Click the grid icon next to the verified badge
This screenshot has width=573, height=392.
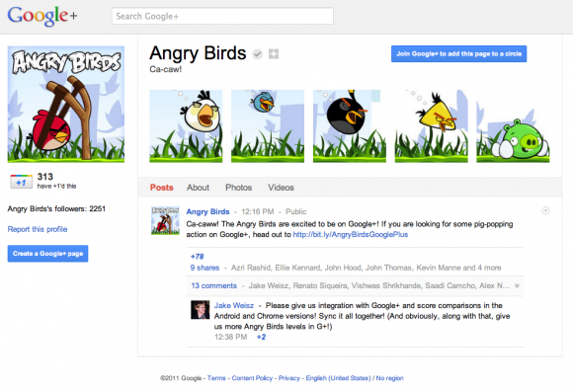point(274,54)
